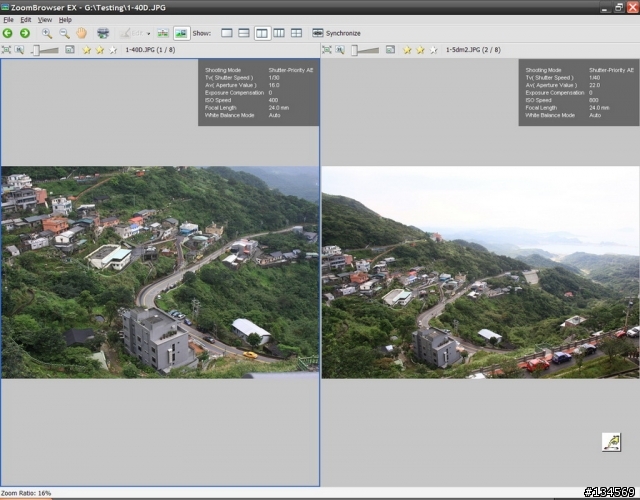Click the Show: label in toolbar
640x500 pixels.
[x=202, y=33]
